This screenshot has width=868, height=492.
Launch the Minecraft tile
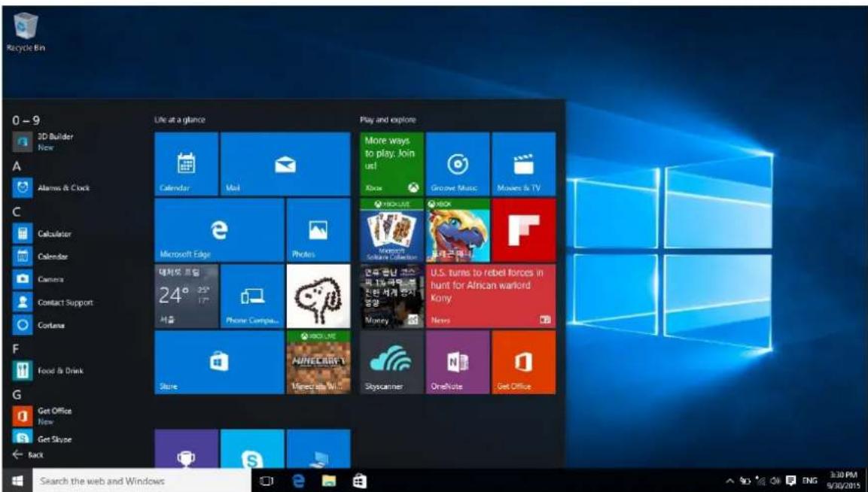click(318, 363)
